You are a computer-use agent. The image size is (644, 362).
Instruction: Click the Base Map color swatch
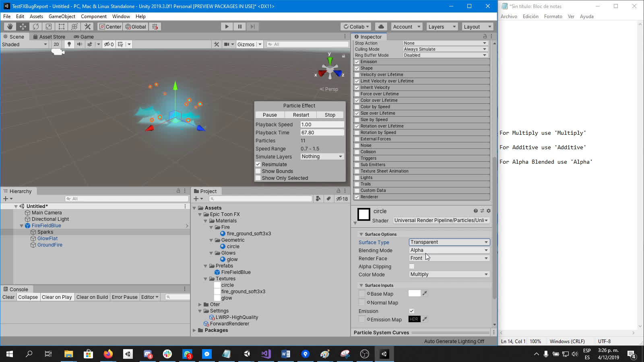coord(414,294)
